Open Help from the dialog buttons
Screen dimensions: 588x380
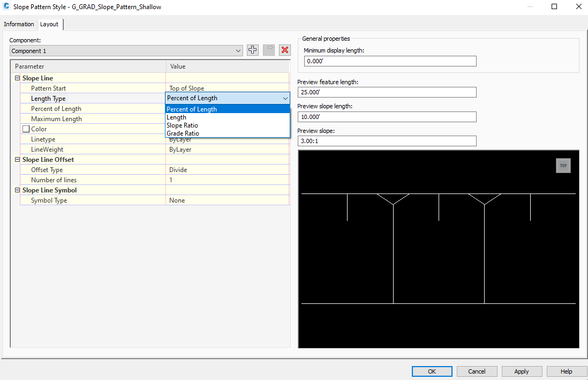click(566, 371)
